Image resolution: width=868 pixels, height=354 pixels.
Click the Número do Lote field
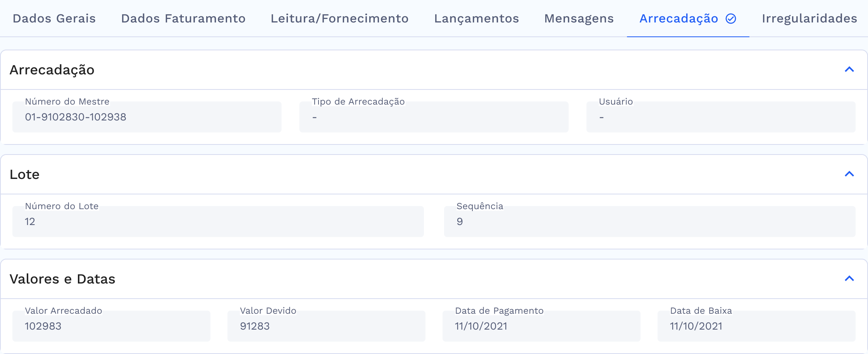click(218, 222)
